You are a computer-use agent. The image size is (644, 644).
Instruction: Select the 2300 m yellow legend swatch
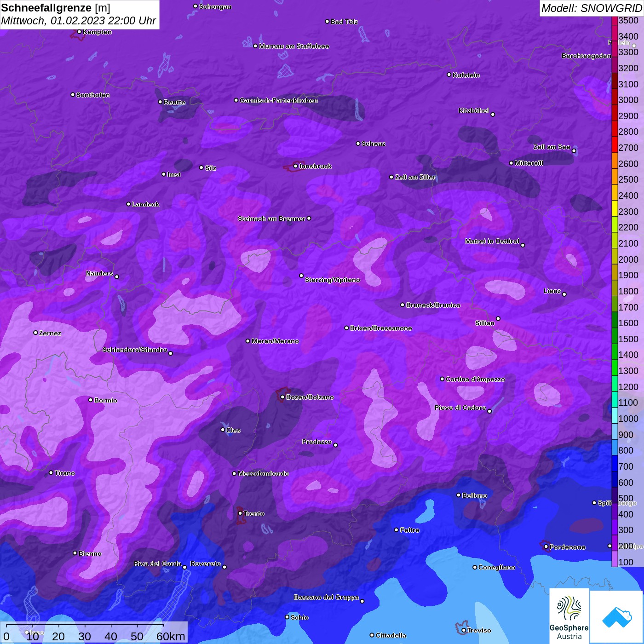[615, 208]
